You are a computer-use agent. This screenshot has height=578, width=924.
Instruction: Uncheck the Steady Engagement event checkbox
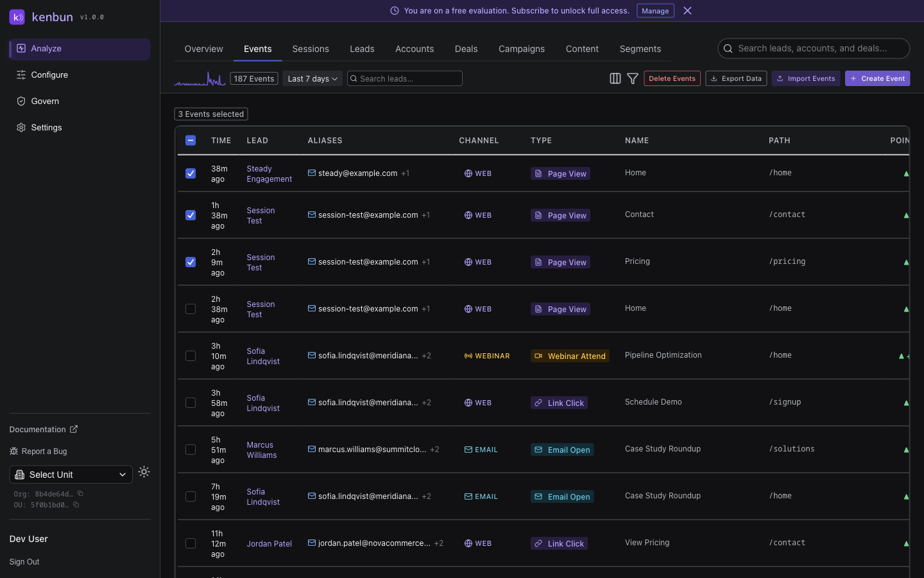(x=191, y=173)
